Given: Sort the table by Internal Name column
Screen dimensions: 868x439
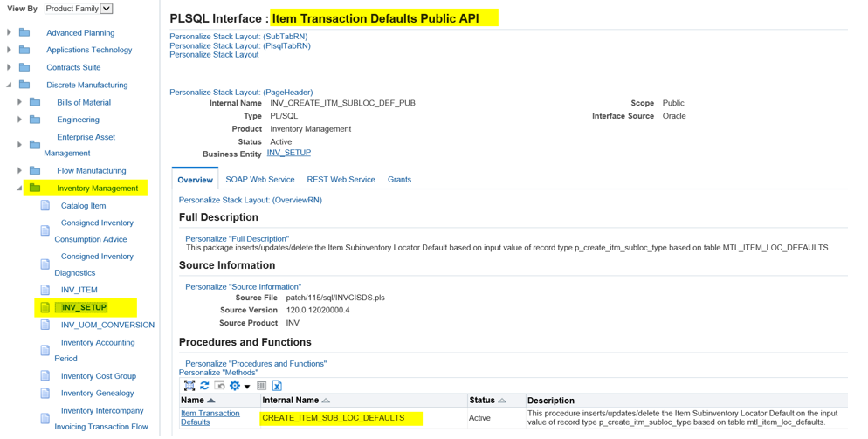Looking at the screenshot, I should tap(291, 401).
